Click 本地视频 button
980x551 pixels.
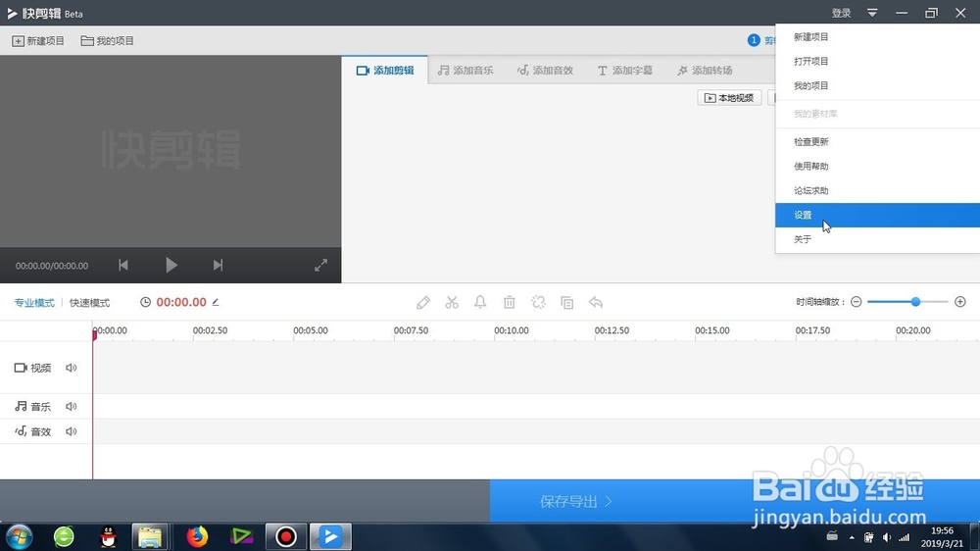pos(729,98)
